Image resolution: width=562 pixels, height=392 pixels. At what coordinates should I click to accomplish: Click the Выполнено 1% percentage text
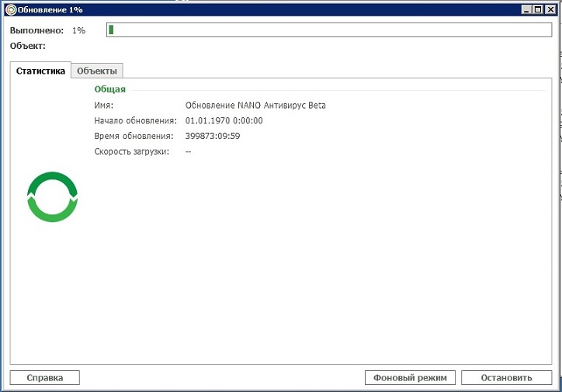click(x=78, y=30)
